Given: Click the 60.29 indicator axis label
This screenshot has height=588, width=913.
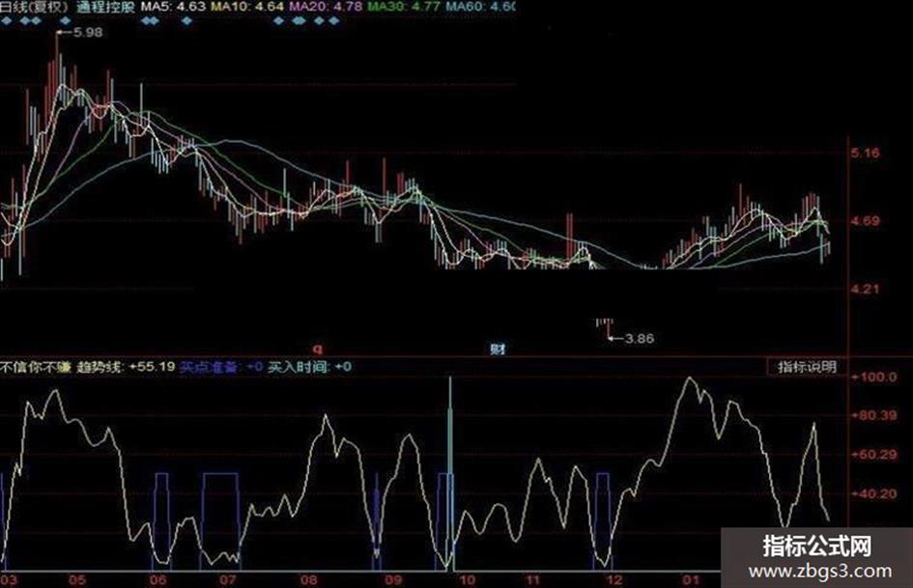Looking at the screenshot, I should [874, 455].
